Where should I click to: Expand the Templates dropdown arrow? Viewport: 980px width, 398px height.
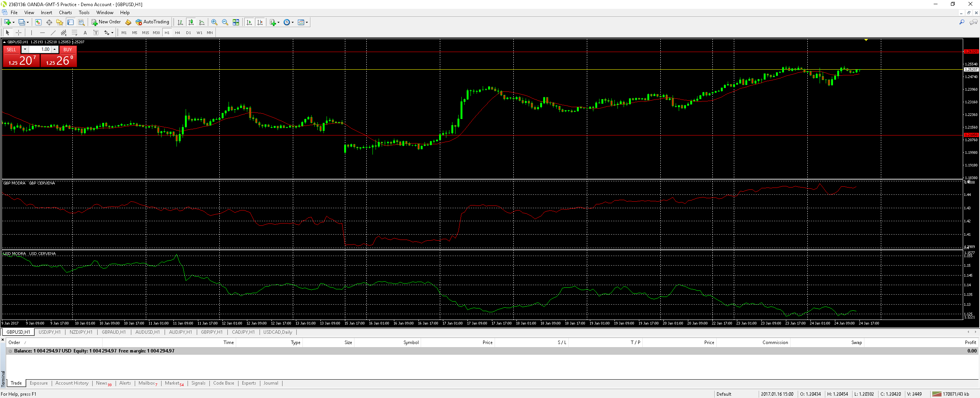307,22
